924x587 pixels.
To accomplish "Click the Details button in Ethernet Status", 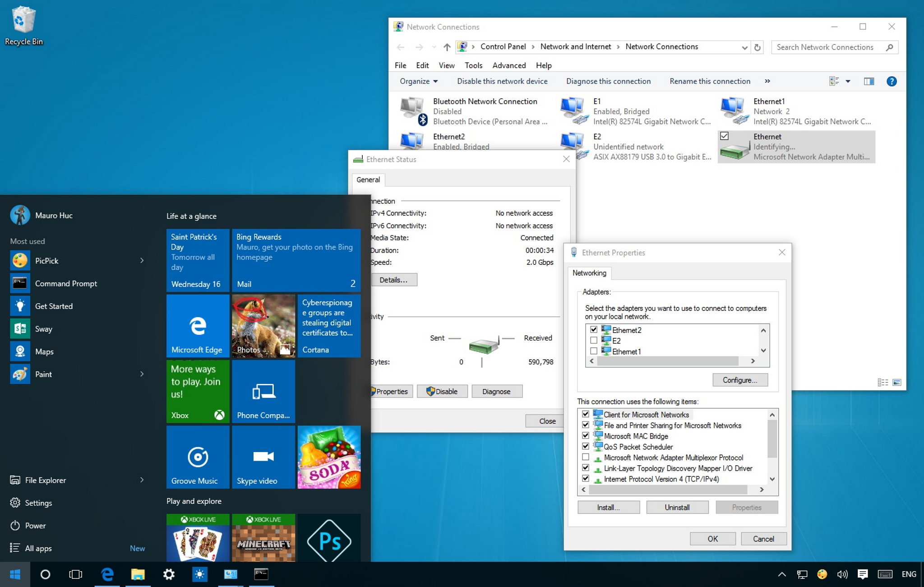I will coord(392,280).
